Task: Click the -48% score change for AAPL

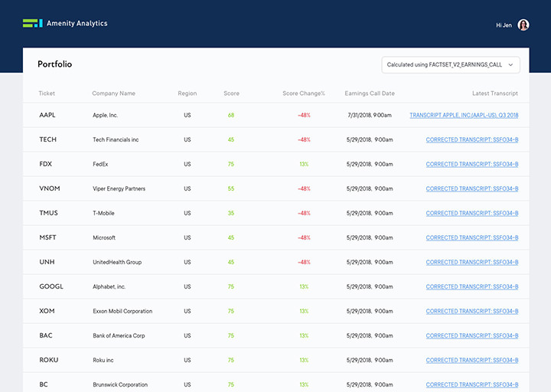Action: click(304, 116)
